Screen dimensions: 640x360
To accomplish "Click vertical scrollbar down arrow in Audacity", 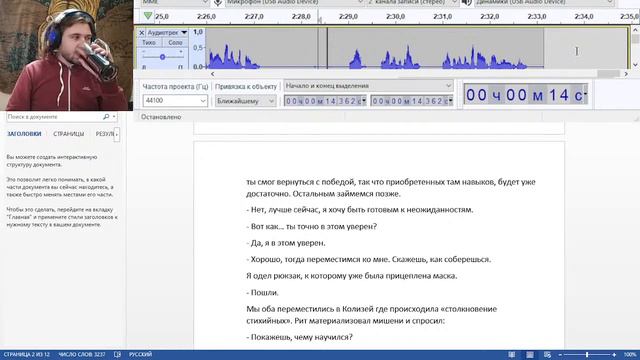I will point(635,65).
